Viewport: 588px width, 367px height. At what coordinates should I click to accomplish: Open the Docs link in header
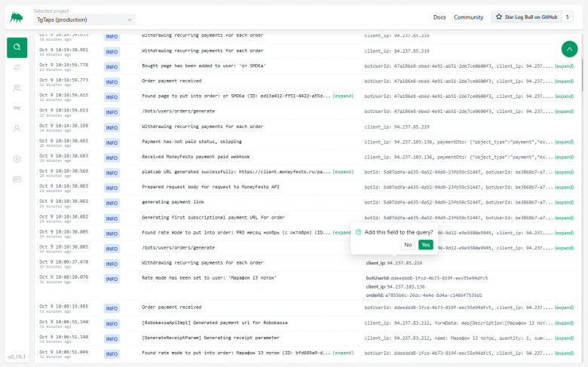439,17
